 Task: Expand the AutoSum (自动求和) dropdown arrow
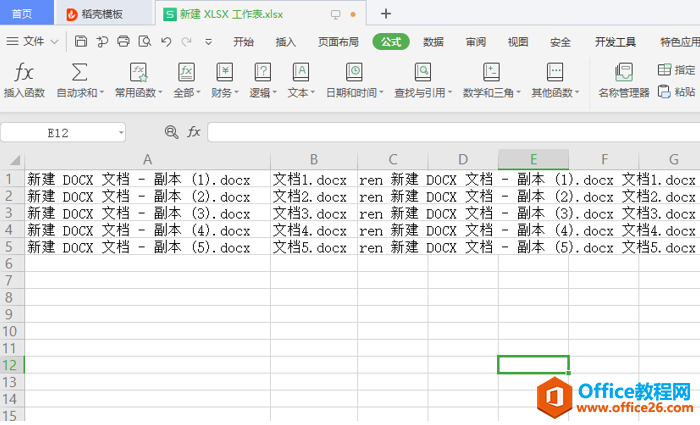point(102,92)
